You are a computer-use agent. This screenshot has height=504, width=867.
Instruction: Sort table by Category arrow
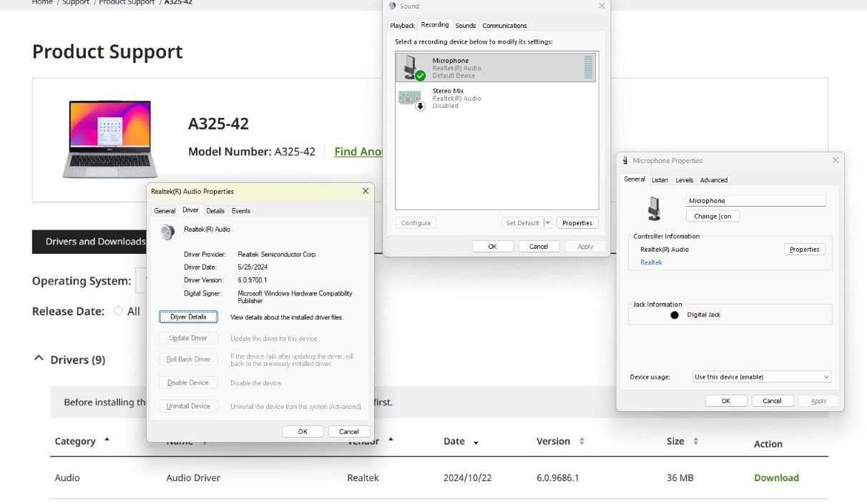pyautogui.click(x=107, y=439)
